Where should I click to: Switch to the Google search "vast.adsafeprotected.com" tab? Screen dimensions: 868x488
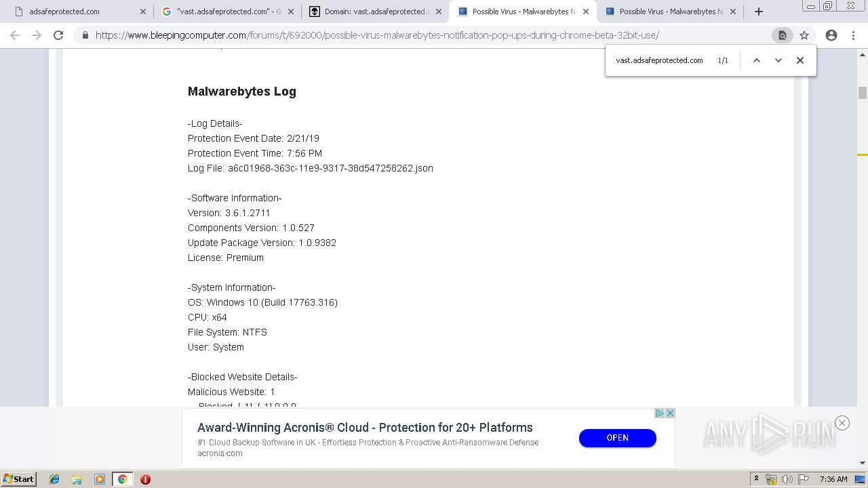226,12
